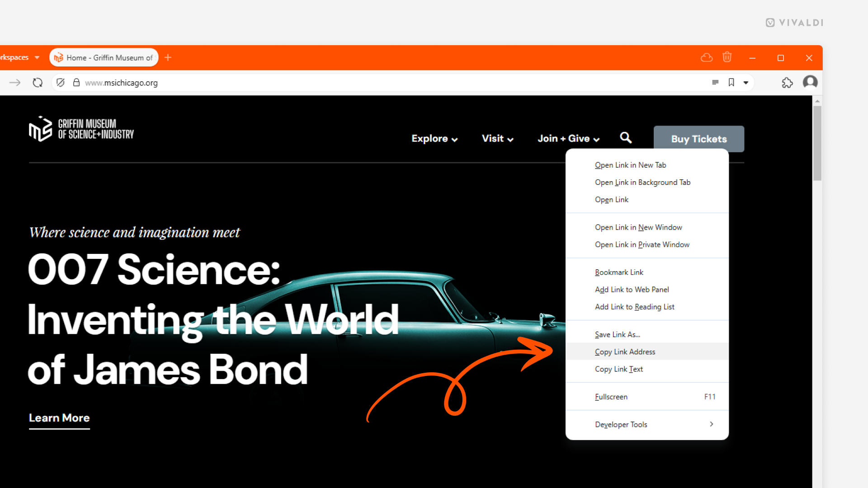Toggle bookmark dropdown arrow
Image resolution: width=868 pixels, height=488 pixels.
746,82
